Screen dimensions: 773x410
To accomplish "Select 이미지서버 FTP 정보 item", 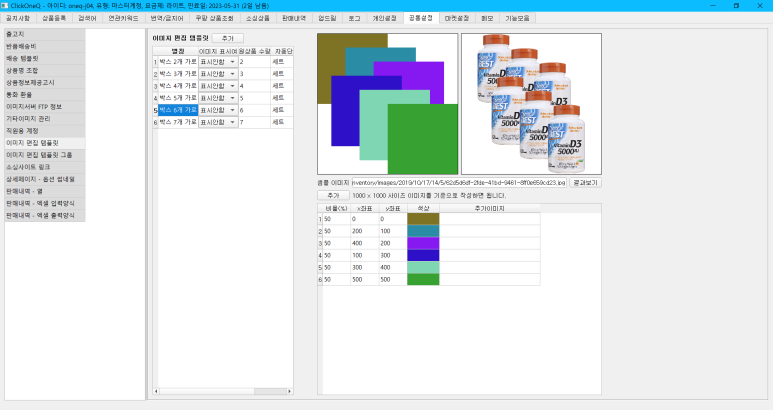I will (45, 106).
